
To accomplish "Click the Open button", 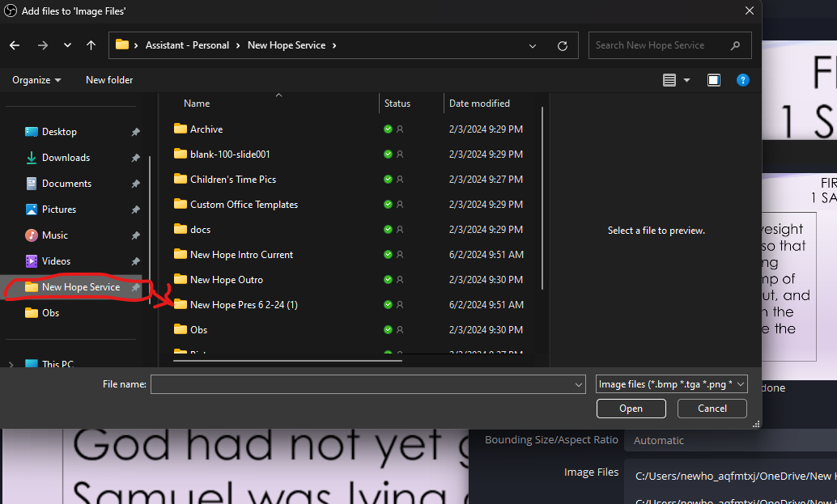I will coord(631,409).
